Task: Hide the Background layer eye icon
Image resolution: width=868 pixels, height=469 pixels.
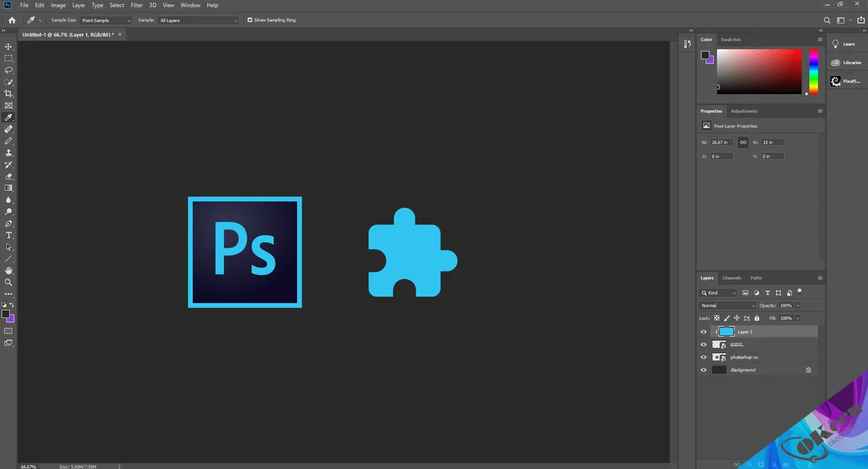Action: [704, 370]
